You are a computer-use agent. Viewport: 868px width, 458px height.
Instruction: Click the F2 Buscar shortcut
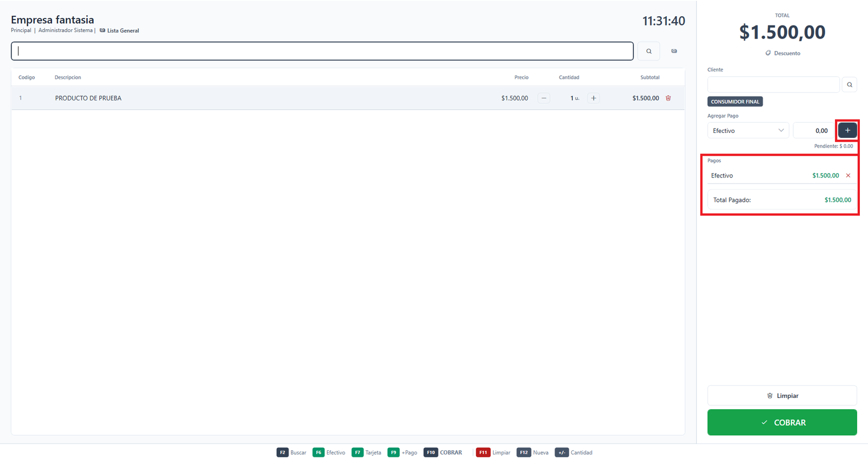click(291, 453)
